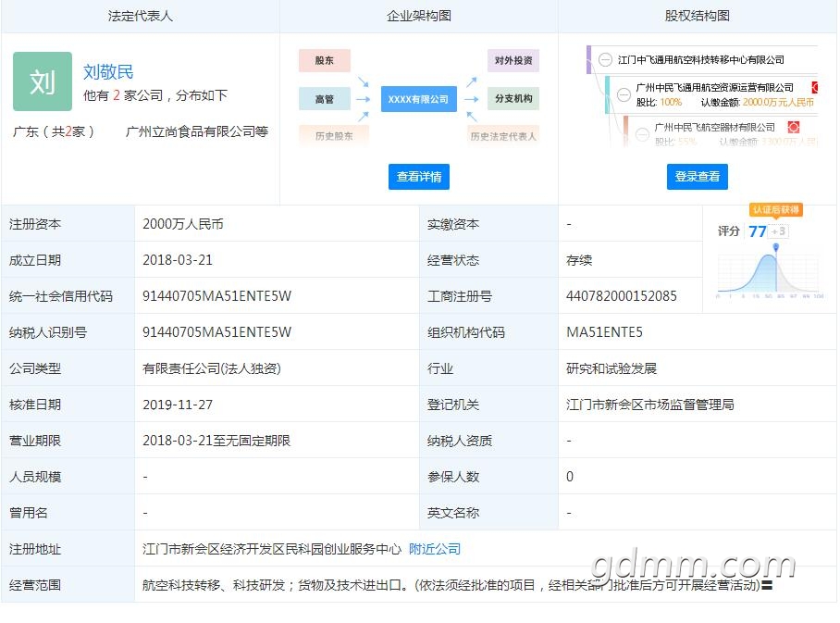Select the 股东 box in the structure diagram
The width and height of the screenshot is (840, 623).
[x=325, y=60]
